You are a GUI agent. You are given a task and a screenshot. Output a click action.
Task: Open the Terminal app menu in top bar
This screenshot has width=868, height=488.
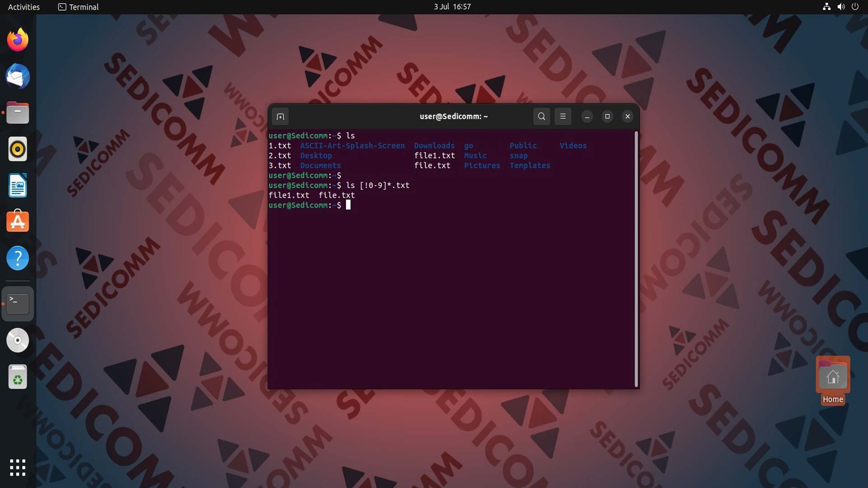[78, 7]
